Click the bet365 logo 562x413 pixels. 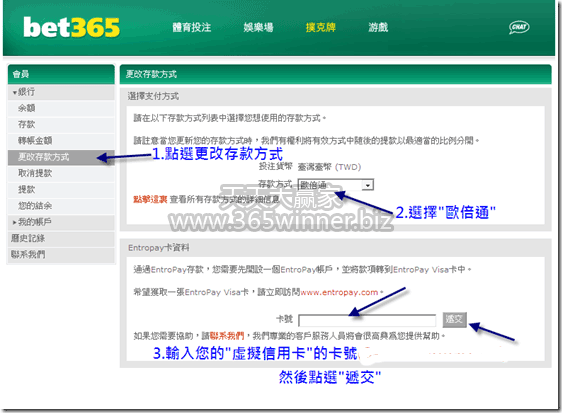click(71, 28)
